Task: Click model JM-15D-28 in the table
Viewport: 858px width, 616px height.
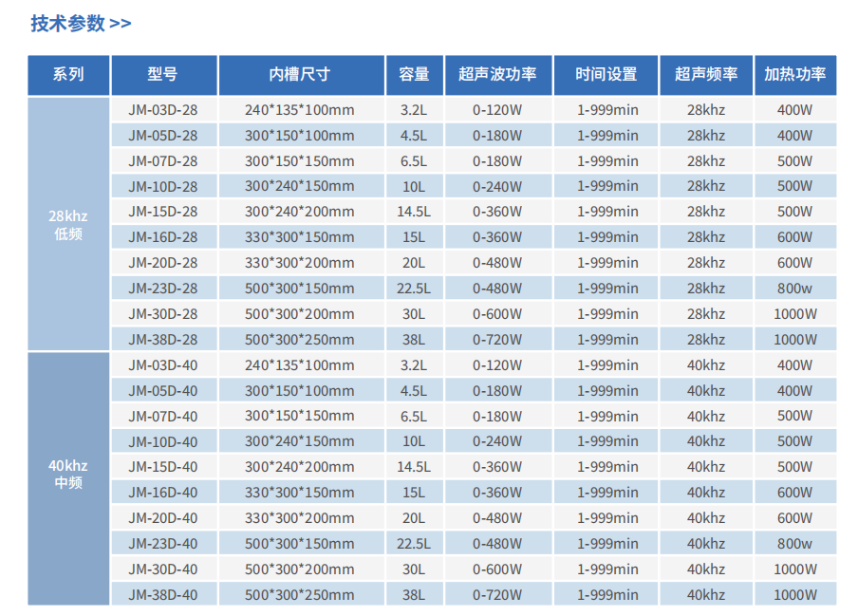Action: (x=163, y=212)
